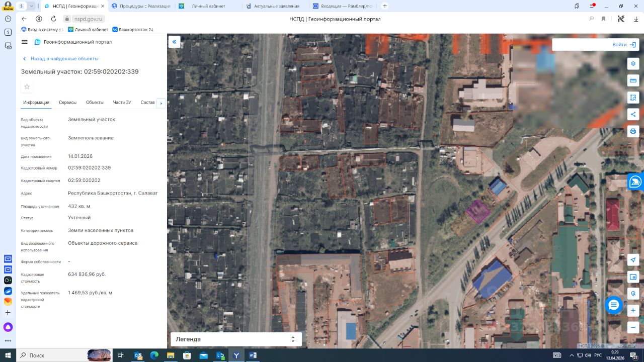Switch to Процедуры browser tab
The height and width of the screenshot is (362, 644).
tap(141, 6)
